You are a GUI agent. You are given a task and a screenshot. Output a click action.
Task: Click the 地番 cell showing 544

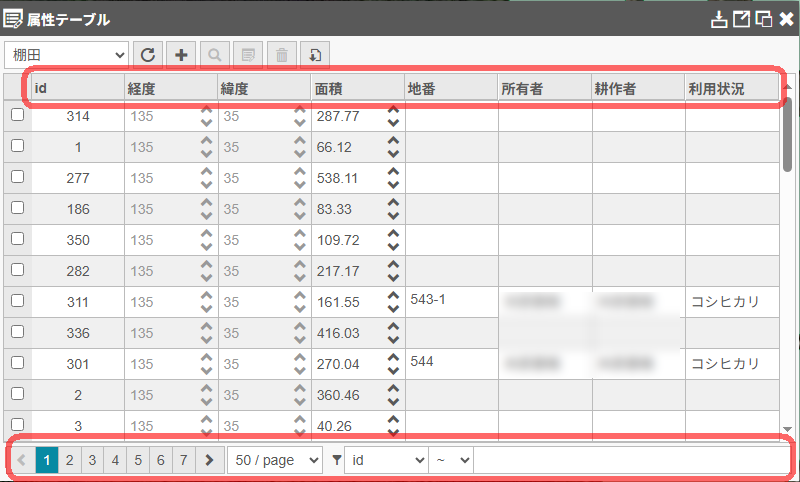coord(452,364)
